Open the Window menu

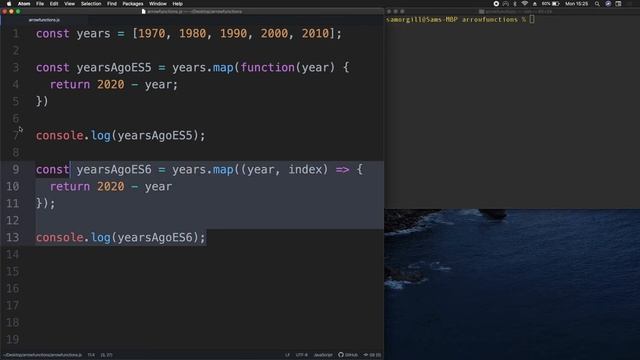(x=158, y=4)
